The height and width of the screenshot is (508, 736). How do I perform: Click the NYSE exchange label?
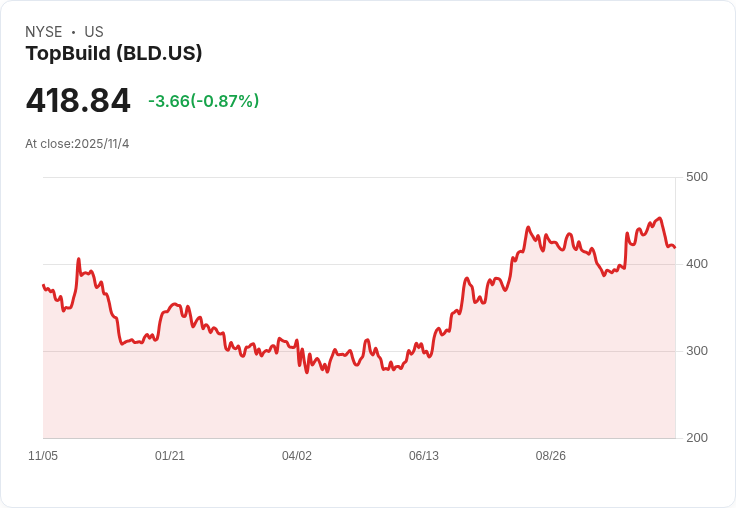click(44, 32)
